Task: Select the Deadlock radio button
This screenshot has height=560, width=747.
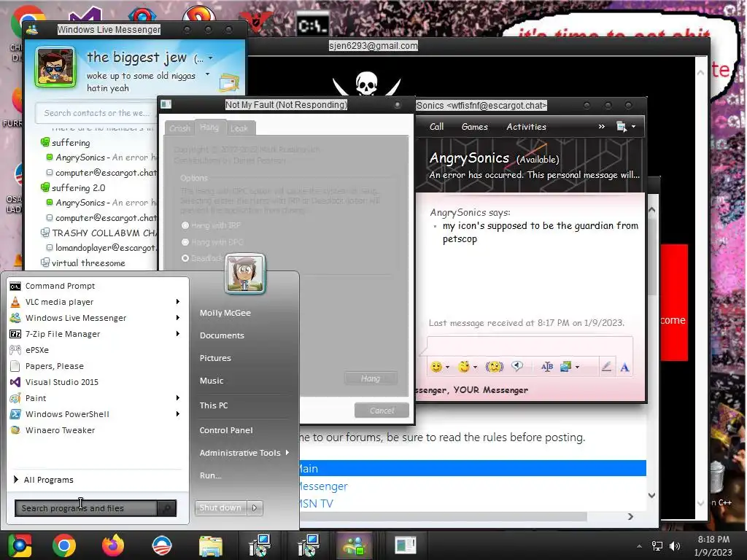Action: click(x=185, y=258)
